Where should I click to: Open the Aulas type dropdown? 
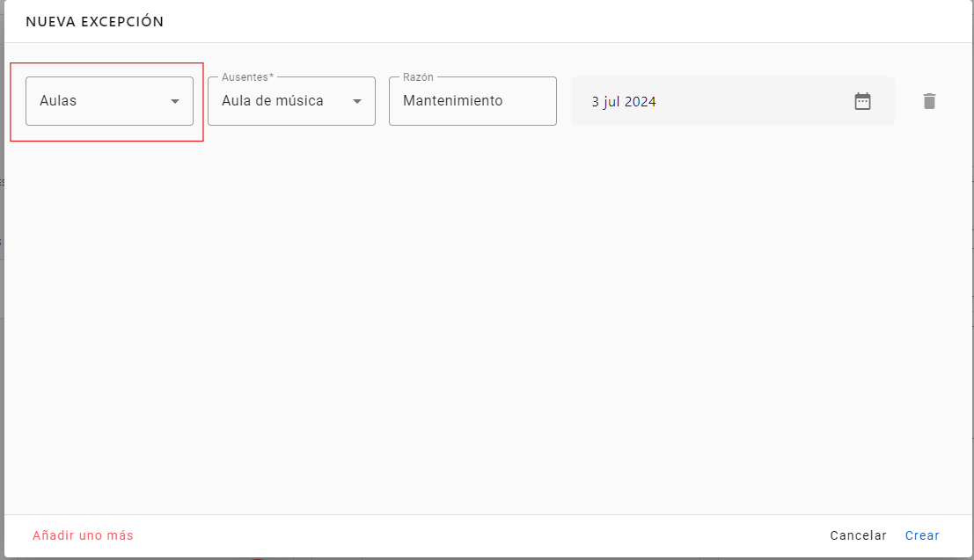[109, 101]
